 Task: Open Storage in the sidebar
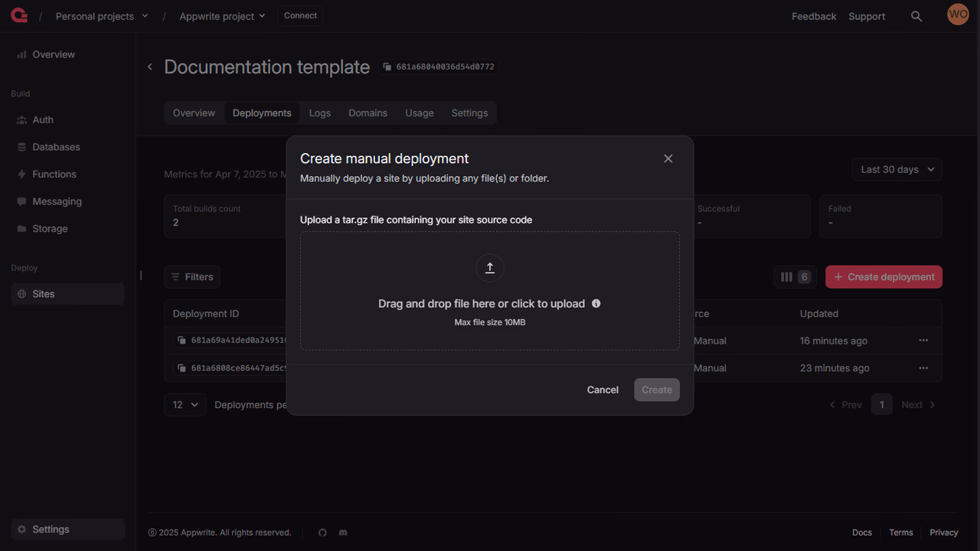pos(67,229)
